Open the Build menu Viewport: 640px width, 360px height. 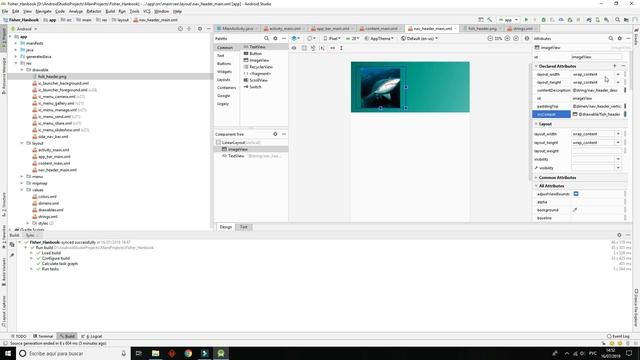[110, 11]
